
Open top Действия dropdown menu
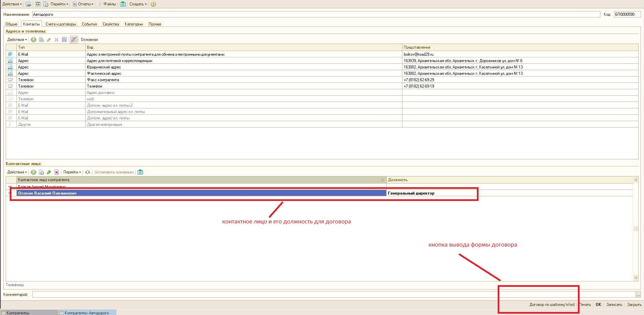coord(12,4)
